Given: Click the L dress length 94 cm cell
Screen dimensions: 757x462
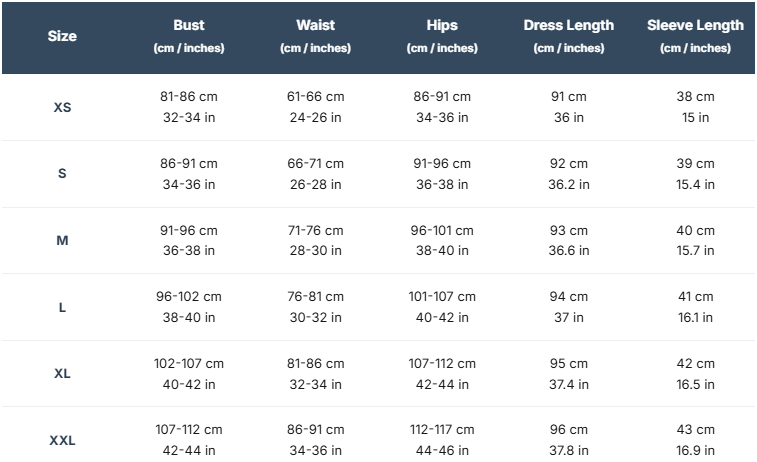Looking at the screenshot, I should click(569, 297).
